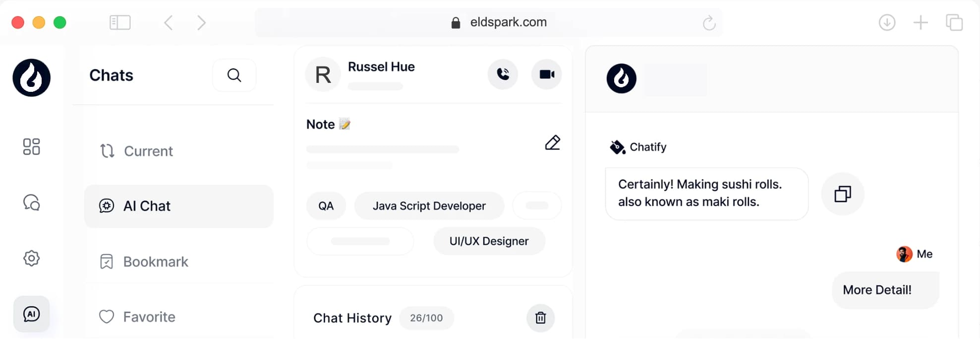980x339 pixels.
Task: Click the Chatify bot tag icon
Action: pyautogui.click(x=617, y=147)
